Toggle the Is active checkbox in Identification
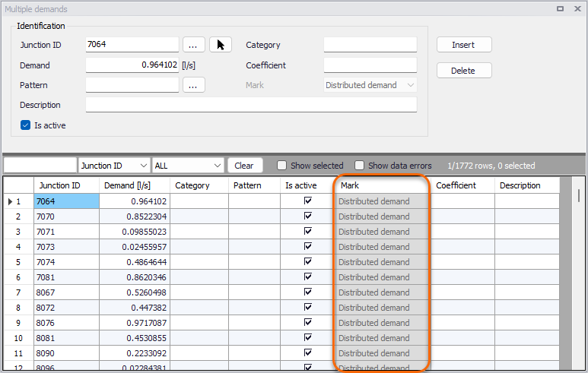The width and height of the screenshot is (588, 373). tap(26, 125)
